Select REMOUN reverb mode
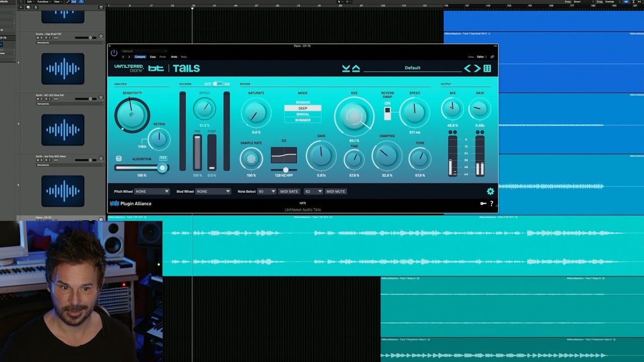 (303, 103)
